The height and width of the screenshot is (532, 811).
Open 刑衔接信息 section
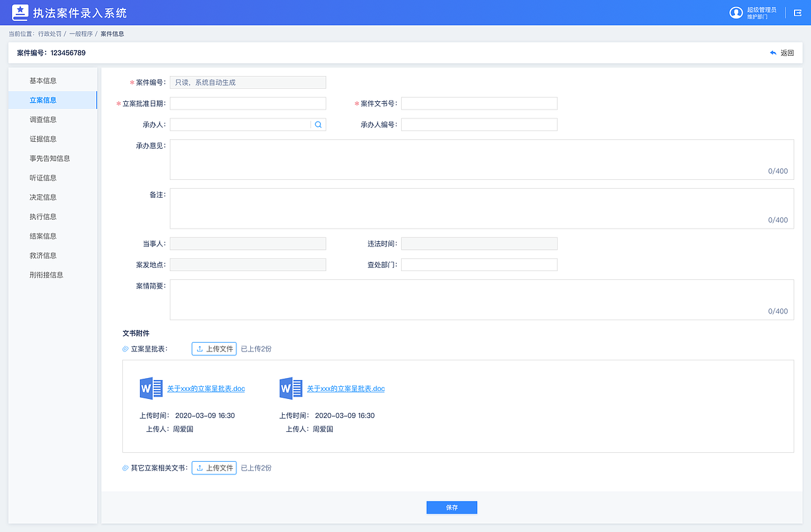53,275
